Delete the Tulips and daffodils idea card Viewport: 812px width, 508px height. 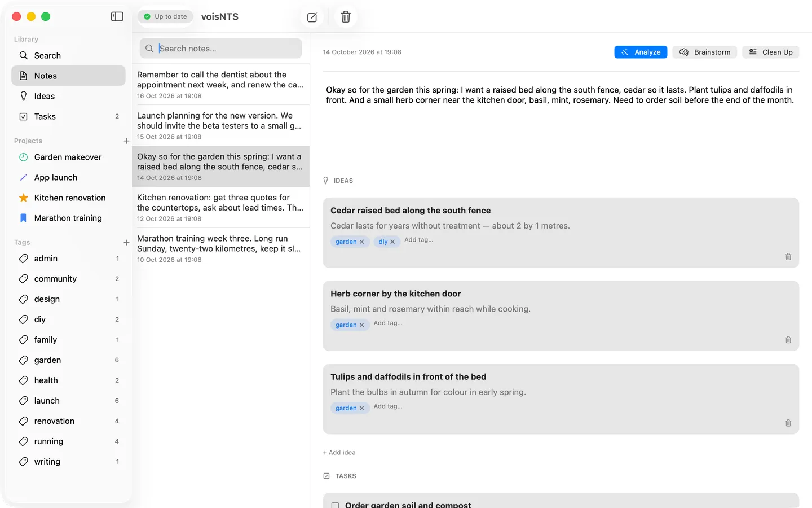pyautogui.click(x=788, y=423)
